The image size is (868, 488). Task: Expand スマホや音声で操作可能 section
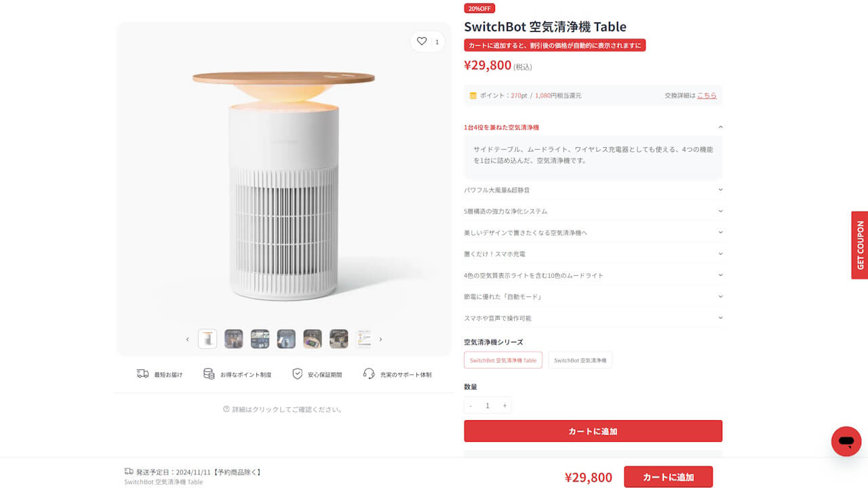point(720,318)
